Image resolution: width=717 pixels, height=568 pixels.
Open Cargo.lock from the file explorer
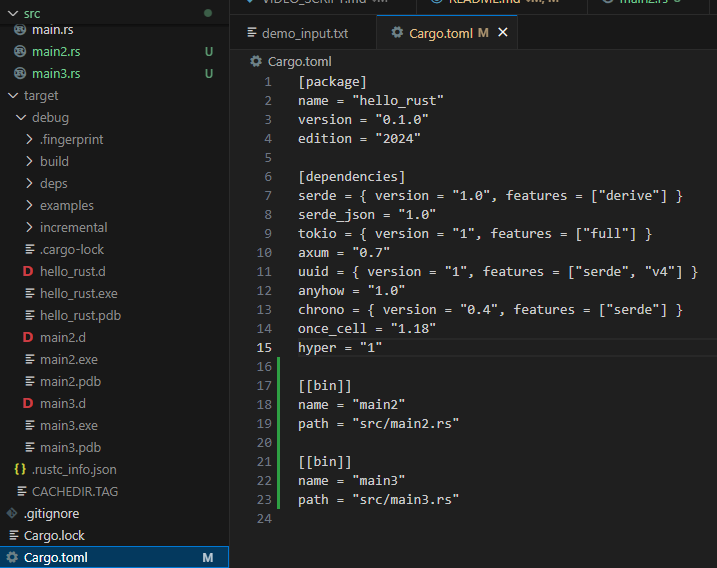(54, 535)
